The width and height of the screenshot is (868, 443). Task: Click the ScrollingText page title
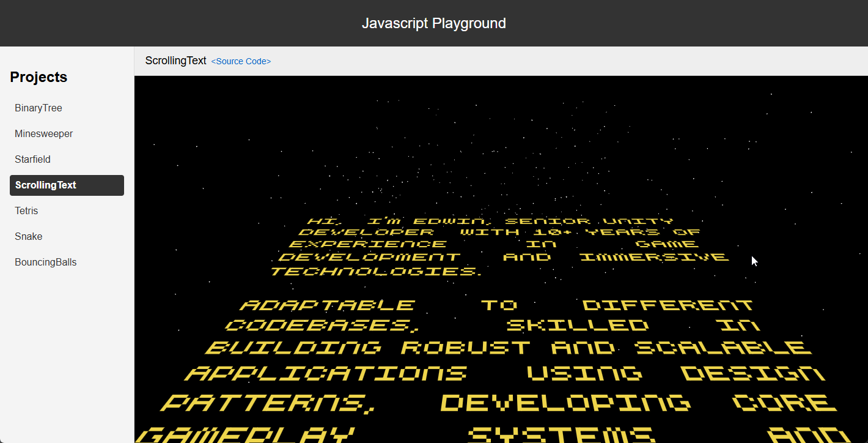176,61
